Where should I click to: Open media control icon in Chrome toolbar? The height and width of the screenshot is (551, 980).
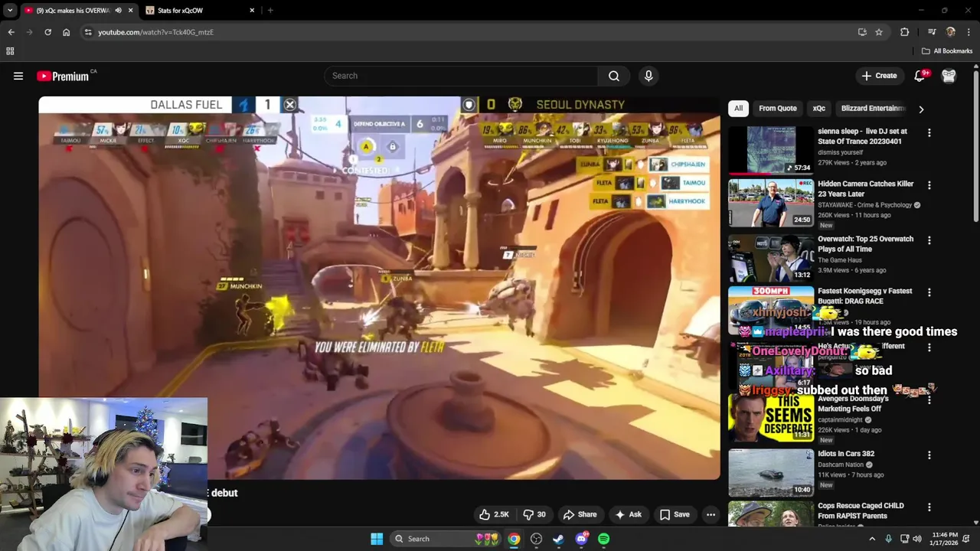pos(932,32)
